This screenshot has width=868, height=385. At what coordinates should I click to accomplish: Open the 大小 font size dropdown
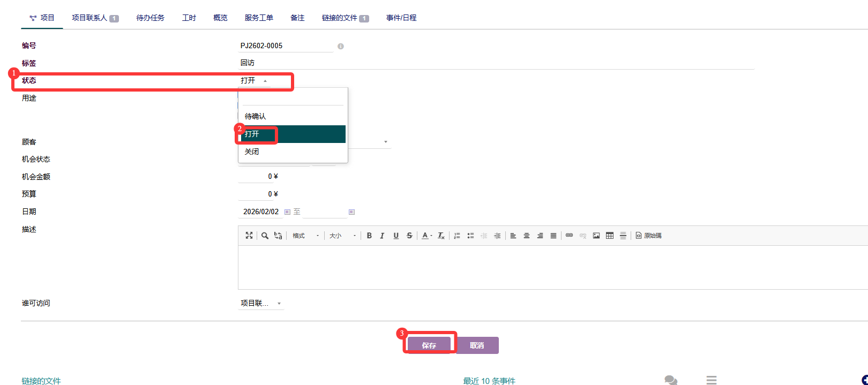pyautogui.click(x=342, y=236)
